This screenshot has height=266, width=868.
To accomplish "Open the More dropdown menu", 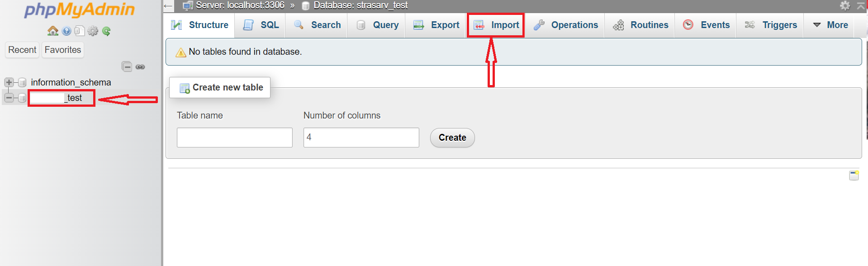I will [x=830, y=25].
